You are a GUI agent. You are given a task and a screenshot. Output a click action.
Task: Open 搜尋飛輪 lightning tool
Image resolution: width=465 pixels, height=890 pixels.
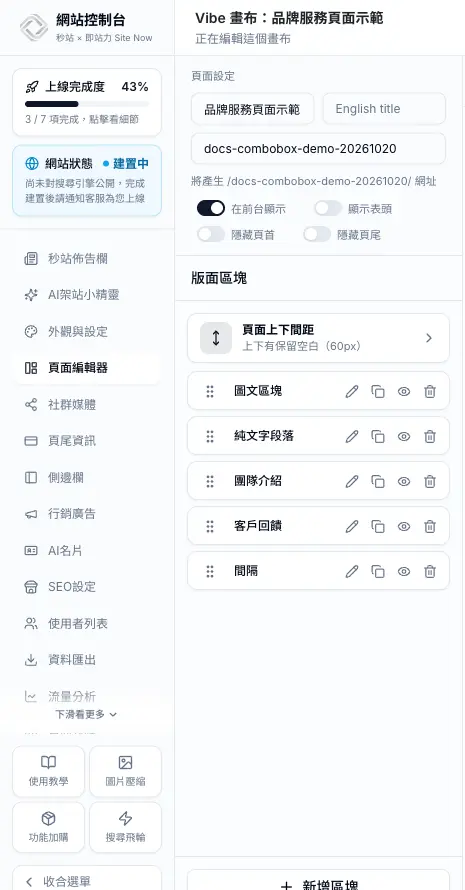pyautogui.click(x=125, y=826)
